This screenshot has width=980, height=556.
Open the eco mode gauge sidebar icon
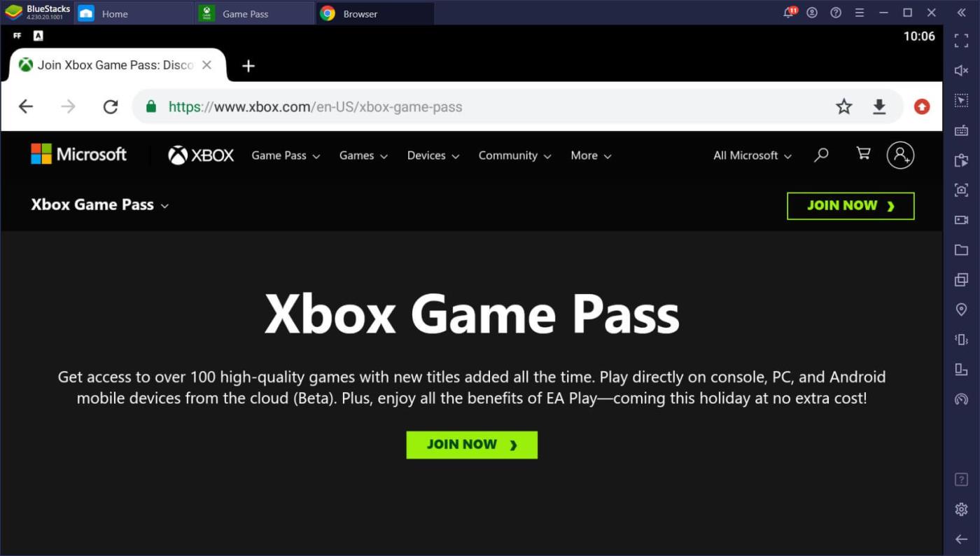tap(961, 399)
